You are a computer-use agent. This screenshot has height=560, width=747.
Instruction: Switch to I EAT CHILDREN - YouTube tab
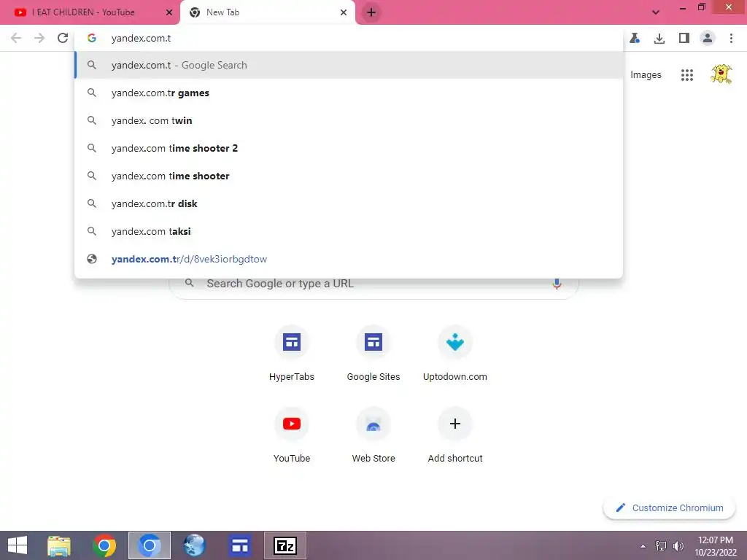pyautogui.click(x=90, y=12)
